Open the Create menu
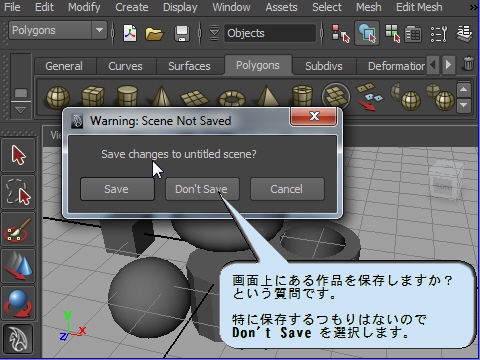The image size is (480, 360). (132, 7)
